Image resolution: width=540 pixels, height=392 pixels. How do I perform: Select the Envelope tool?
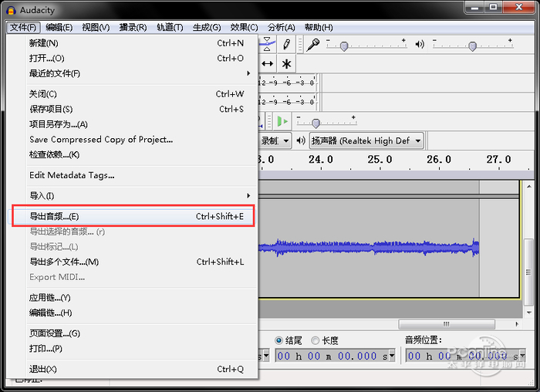pos(268,44)
